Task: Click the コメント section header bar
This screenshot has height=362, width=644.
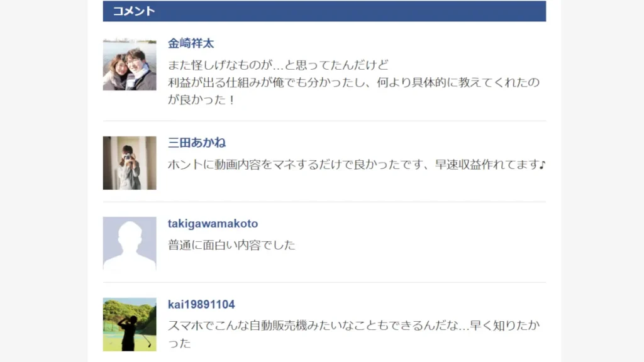Action: coord(325,11)
